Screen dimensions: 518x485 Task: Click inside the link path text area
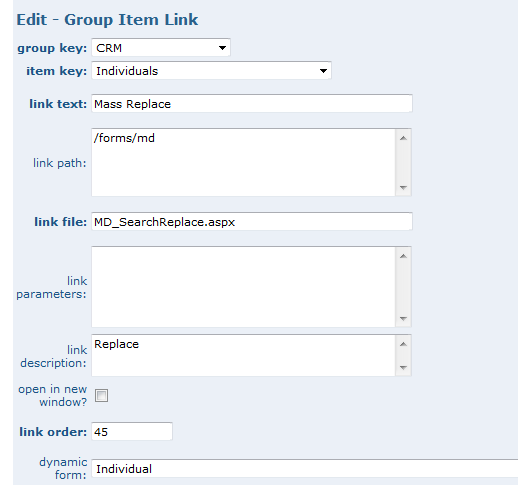(243, 162)
